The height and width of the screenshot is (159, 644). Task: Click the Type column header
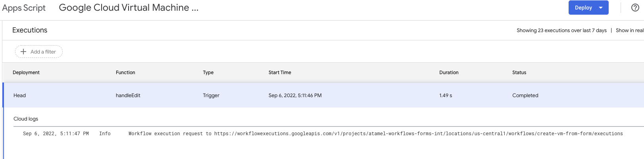[208, 73]
